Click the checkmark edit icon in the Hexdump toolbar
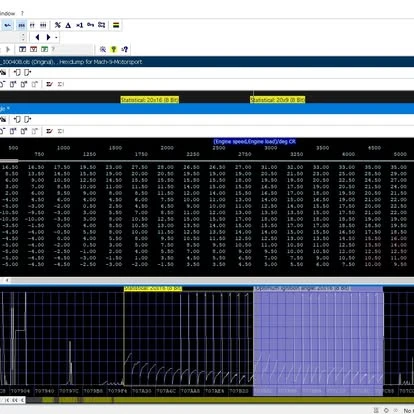The image size is (414, 414). pos(49,84)
